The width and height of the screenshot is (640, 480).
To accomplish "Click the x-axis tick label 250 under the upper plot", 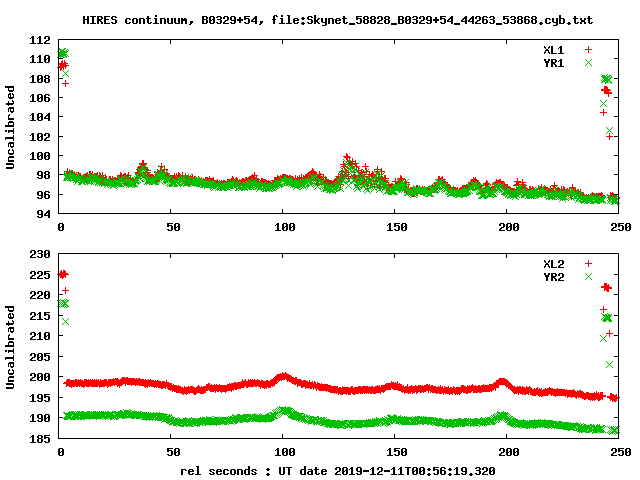I will 621,227.
